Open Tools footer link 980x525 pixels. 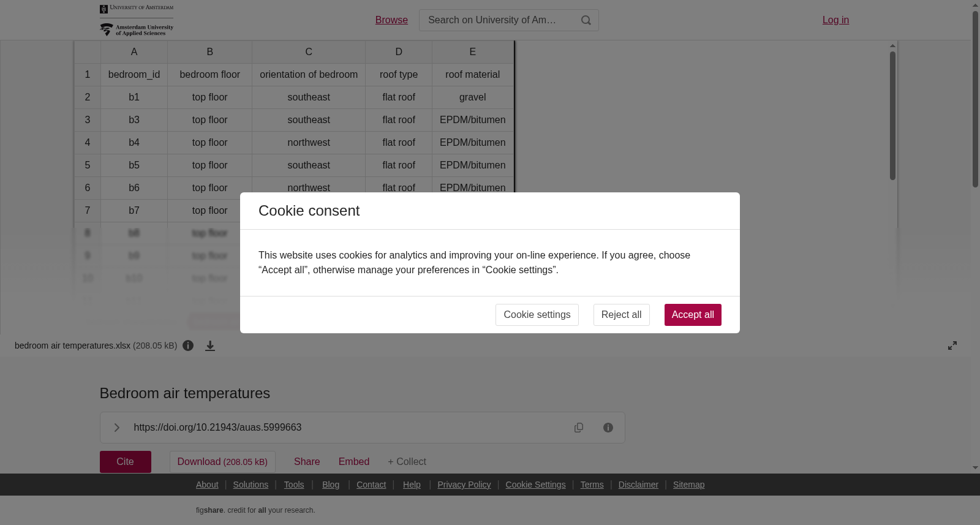(x=294, y=485)
